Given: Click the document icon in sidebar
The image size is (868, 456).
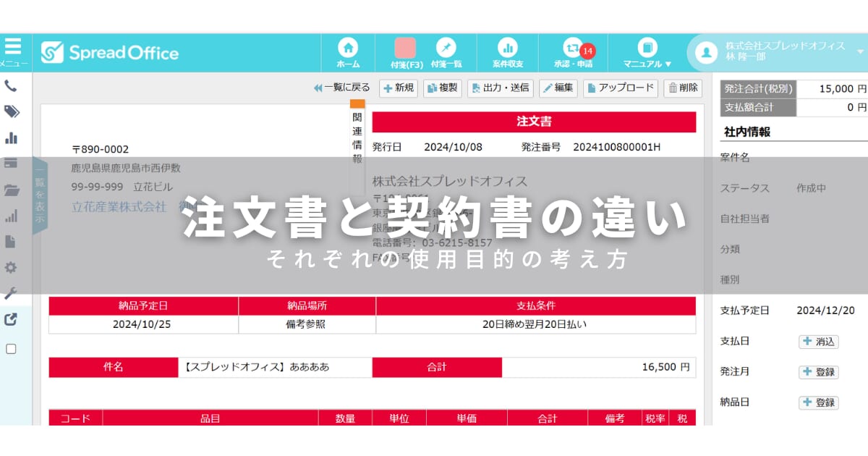Looking at the screenshot, I should pyautogui.click(x=11, y=241).
